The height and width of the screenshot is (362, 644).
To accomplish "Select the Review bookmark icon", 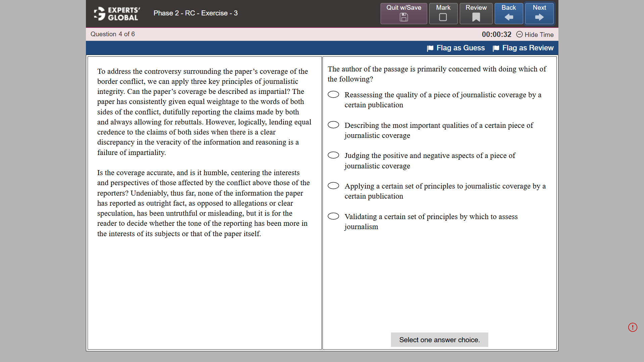I will tap(476, 17).
